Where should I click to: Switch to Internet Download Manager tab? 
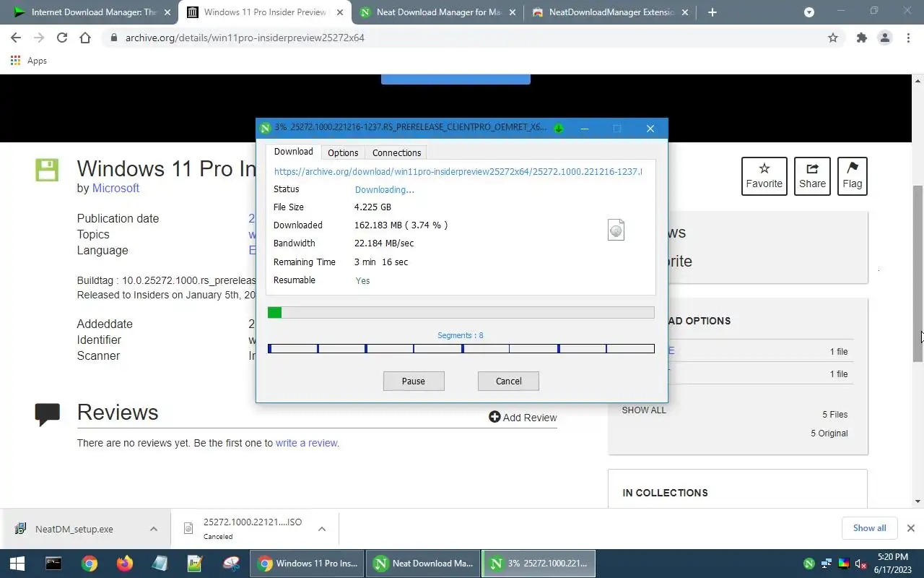91,12
